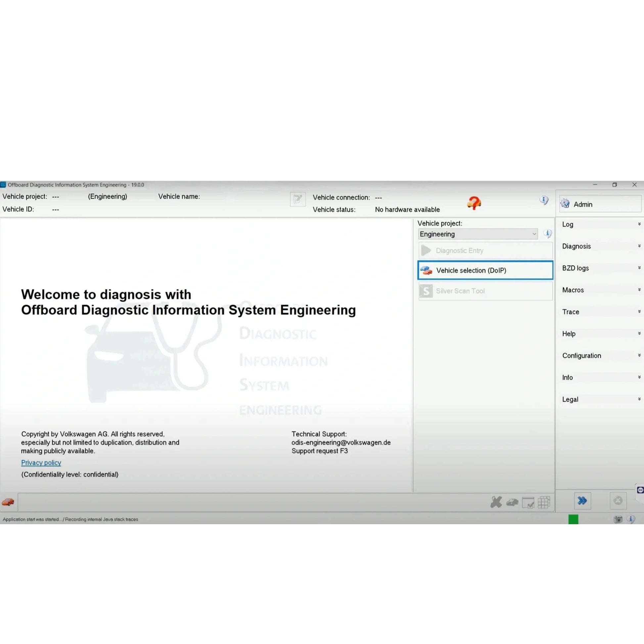644x644 pixels.
Task: Select the Log menu entry
Action: click(568, 224)
